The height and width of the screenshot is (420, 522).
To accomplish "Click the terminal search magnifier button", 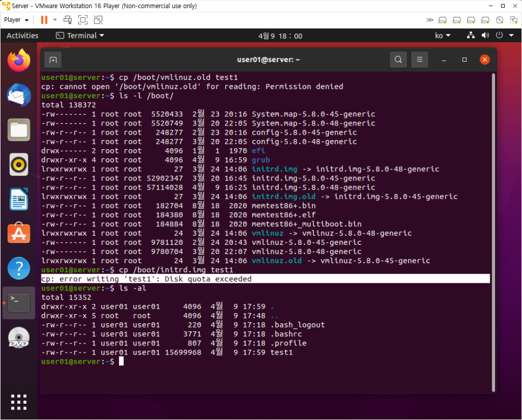I will [x=398, y=59].
